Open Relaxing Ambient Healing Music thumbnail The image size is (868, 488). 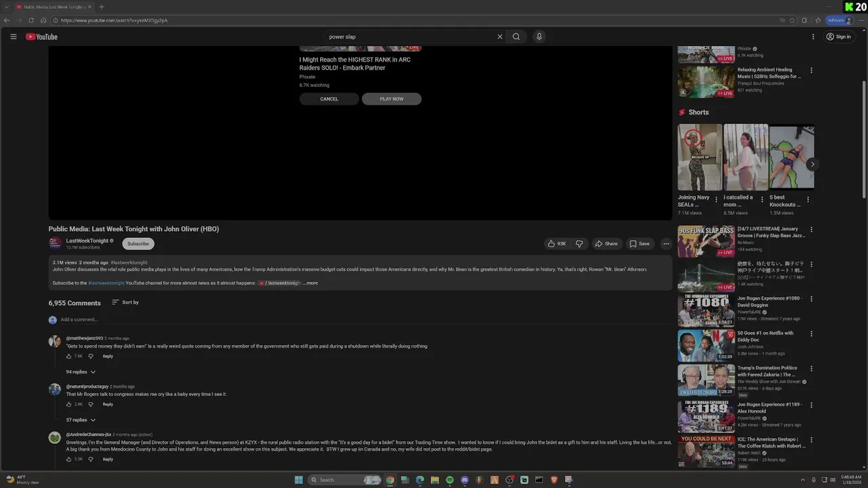coord(706,81)
